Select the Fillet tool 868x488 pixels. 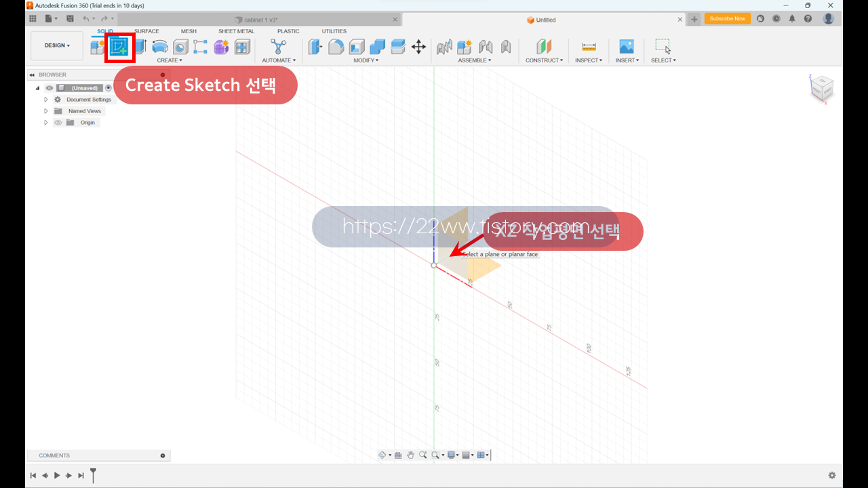tap(336, 47)
